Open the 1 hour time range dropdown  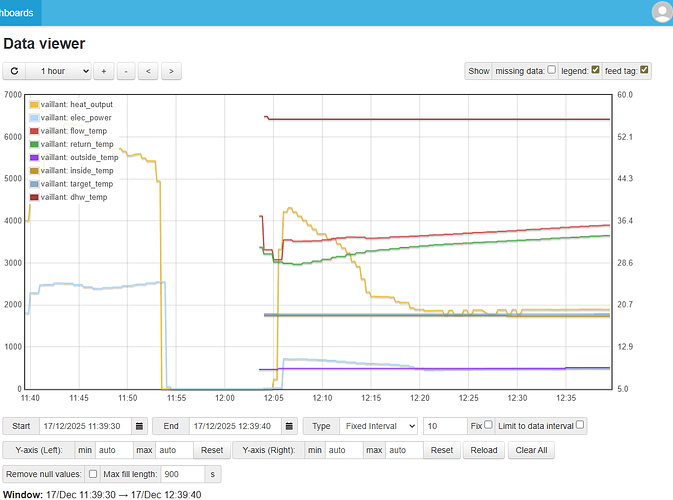[59, 71]
